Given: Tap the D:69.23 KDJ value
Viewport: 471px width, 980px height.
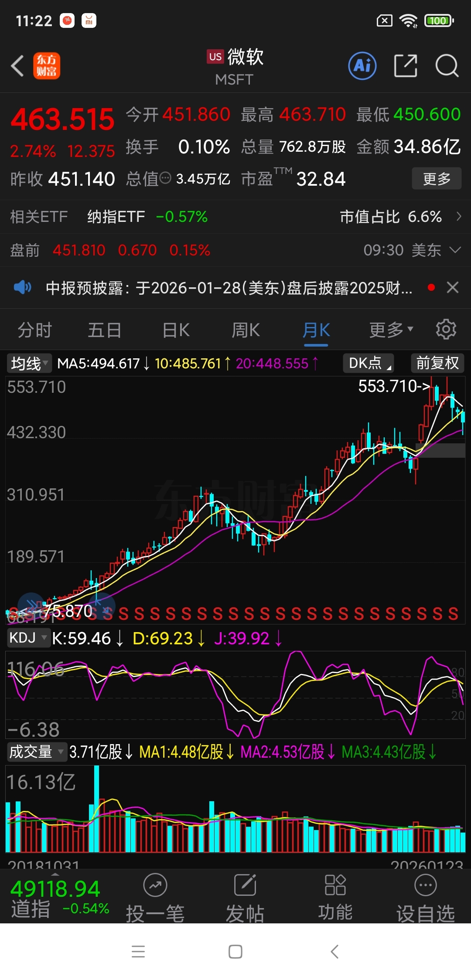Looking at the screenshot, I should tap(169, 638).
